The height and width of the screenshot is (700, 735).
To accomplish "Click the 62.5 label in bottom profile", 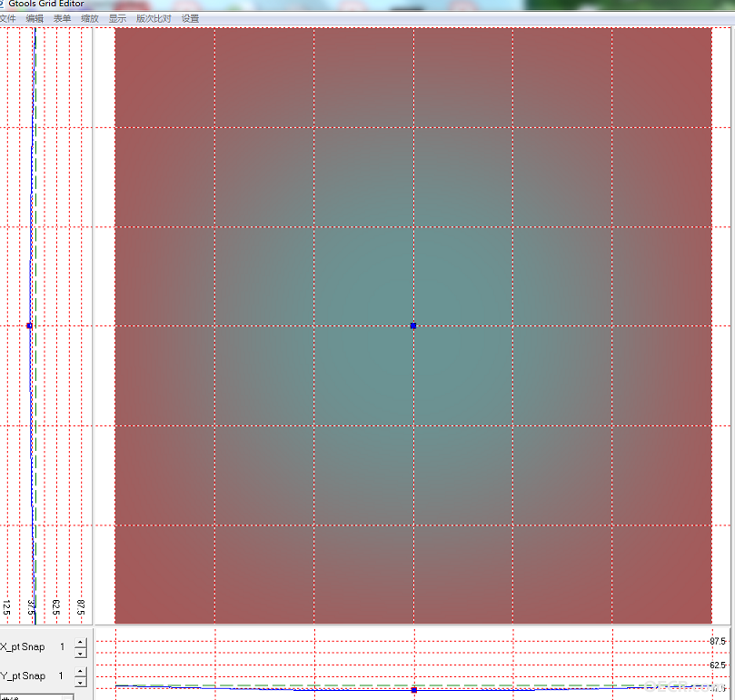I will (717, 665).
